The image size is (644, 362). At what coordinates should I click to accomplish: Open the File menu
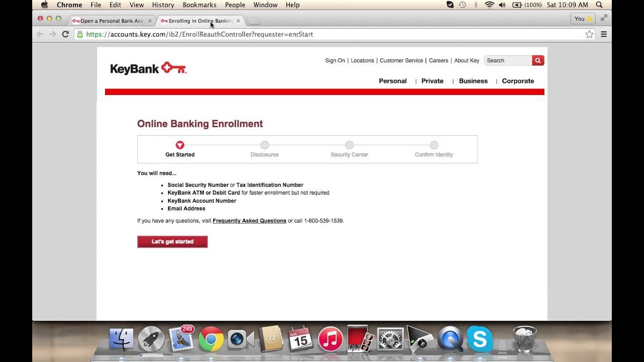coord(96,5)
